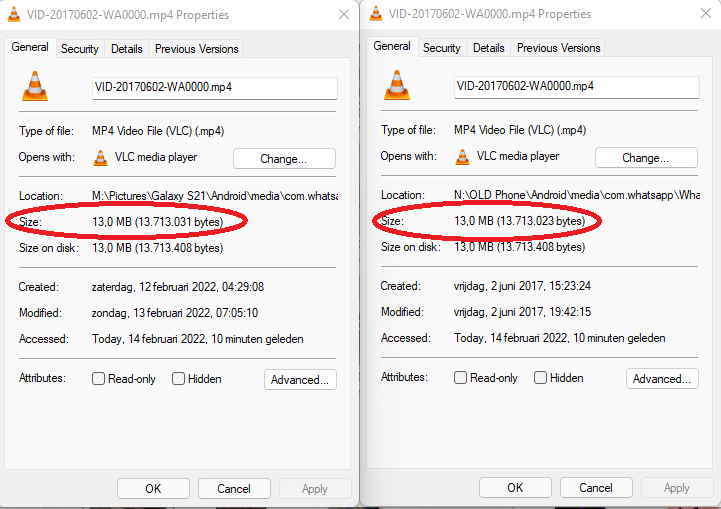Open the Details tab in the left window
The width and height of the screenshot is (721, 509).
click(x=127, y=49)
